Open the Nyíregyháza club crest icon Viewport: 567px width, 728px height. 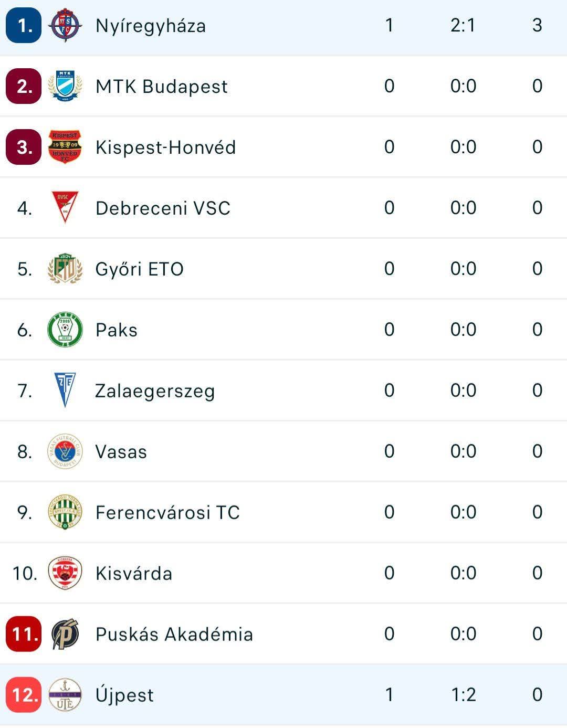(65, 25)
